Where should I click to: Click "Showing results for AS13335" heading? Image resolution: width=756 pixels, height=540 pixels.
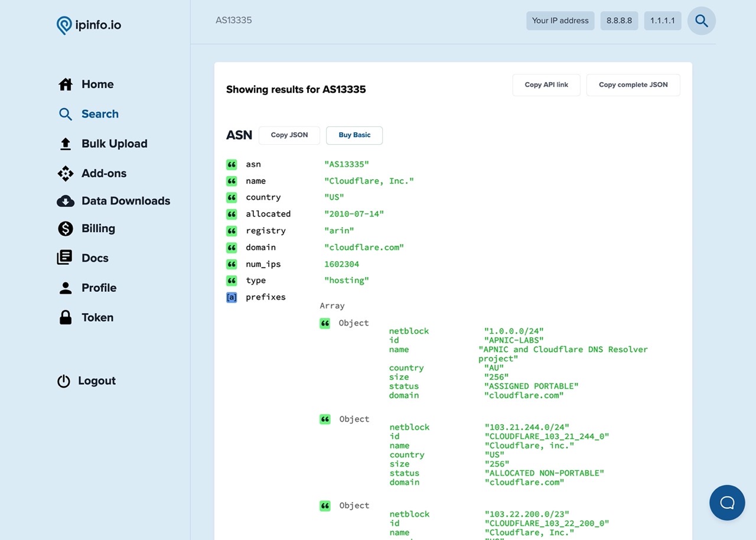pos(296,90)
